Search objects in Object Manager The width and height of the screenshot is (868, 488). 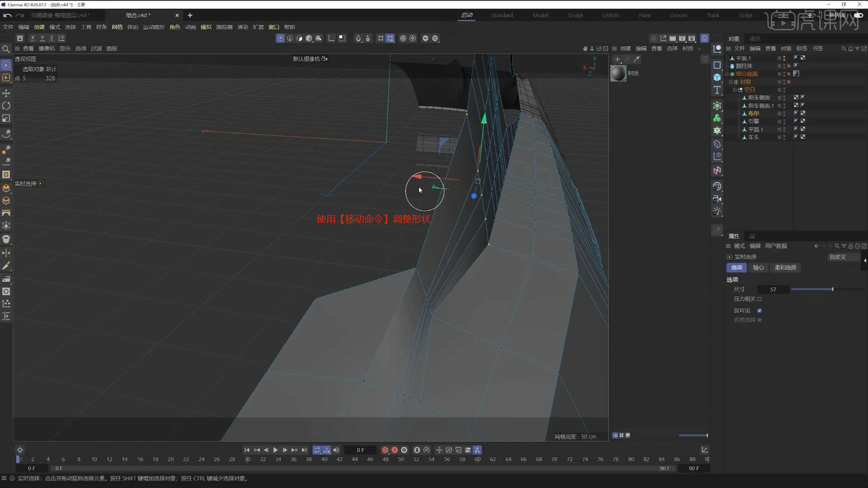843,49
